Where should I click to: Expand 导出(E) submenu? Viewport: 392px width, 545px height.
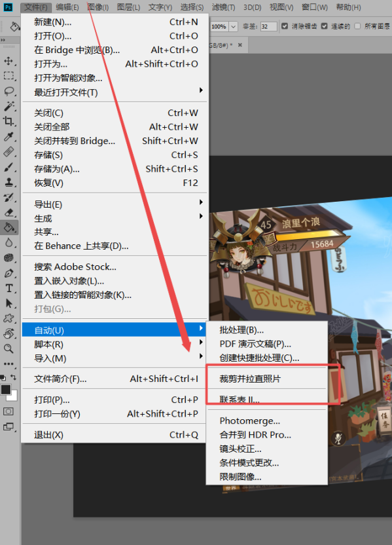click(201, 202)
